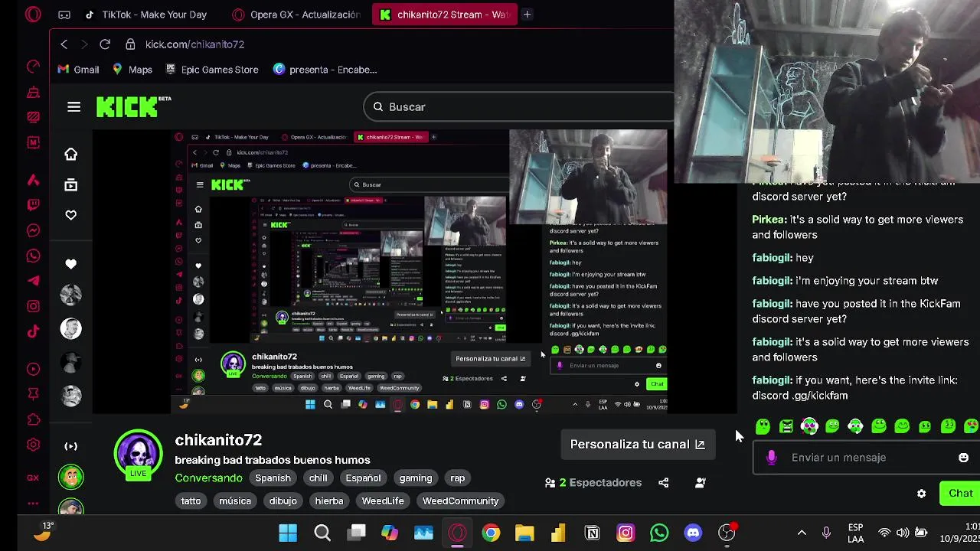Click the taskbar microphone indicator

[826, 533]
